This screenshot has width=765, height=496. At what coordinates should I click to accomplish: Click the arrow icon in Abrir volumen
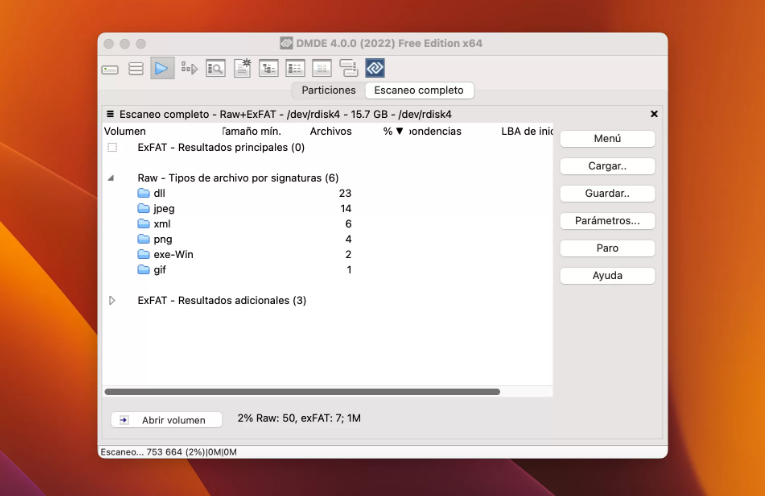tap(124, 420)
